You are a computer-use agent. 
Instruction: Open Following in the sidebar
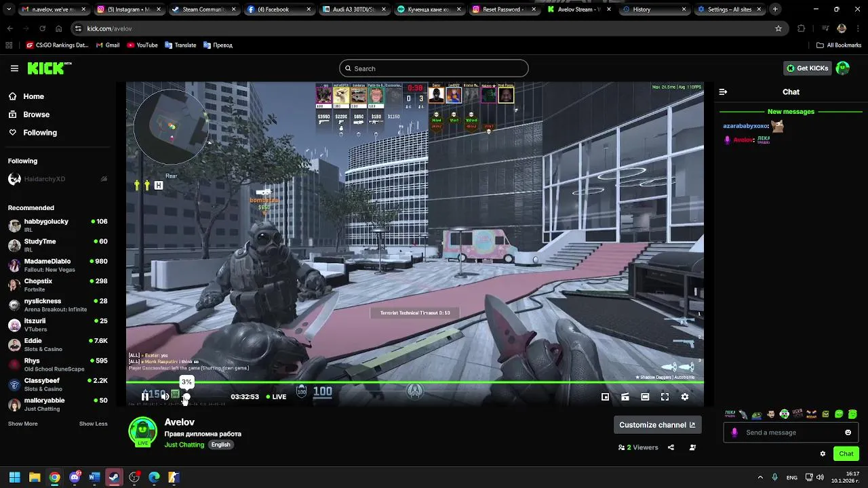[40, 133]
